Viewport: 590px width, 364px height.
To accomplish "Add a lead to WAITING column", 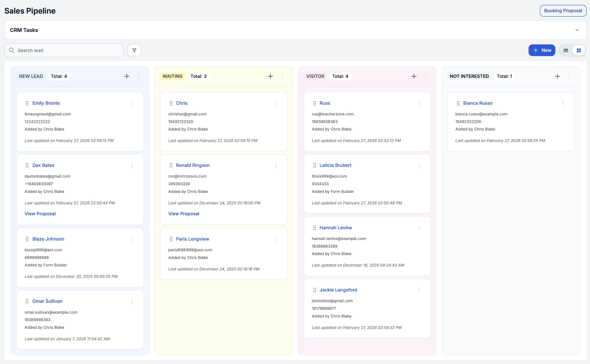I will pos(270,76).
